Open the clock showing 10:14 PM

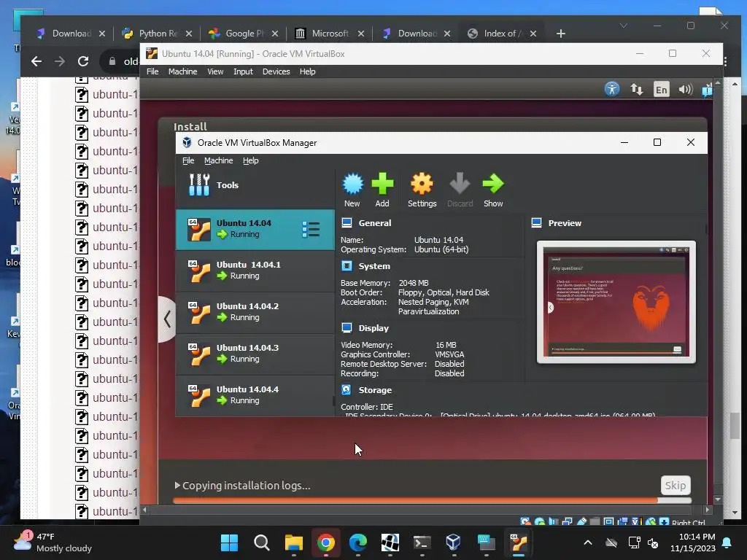[693, 542]
